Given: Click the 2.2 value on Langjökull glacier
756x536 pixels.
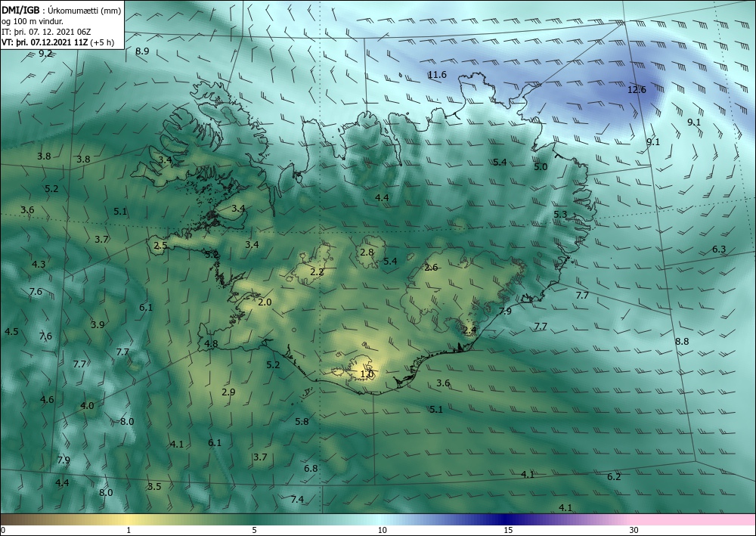Looking at the screenshot, I should click(x=317, y=272).
